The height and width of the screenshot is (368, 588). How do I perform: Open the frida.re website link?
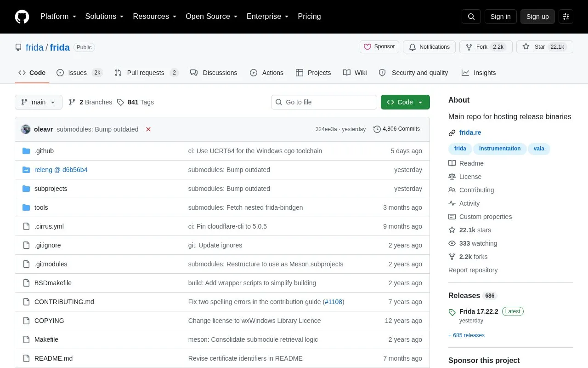[x=470, y=132]
